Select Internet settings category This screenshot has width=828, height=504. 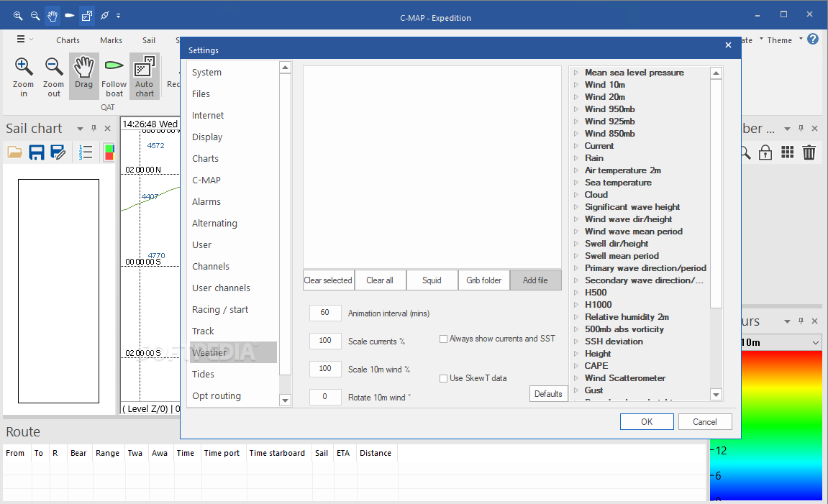point(233,116)
